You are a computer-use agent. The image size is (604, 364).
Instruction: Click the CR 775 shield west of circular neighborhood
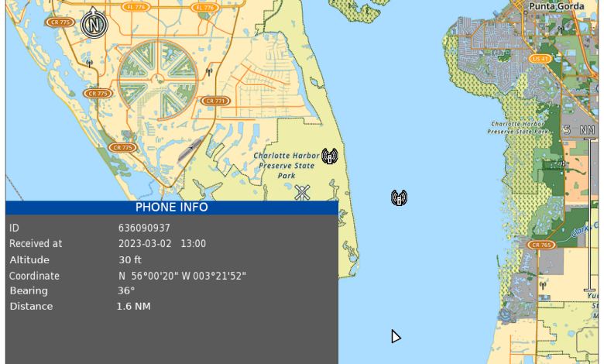click(98, 94)
